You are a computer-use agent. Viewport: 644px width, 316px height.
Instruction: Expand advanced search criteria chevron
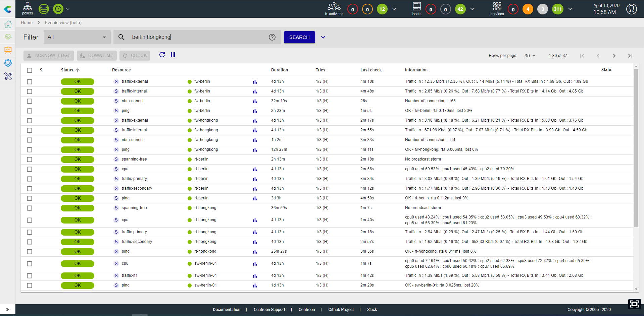pos(323,37)
